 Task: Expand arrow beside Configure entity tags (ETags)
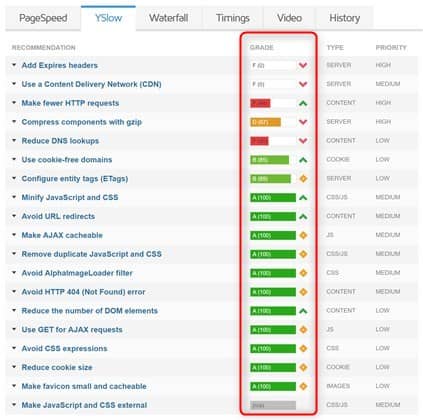14,178
